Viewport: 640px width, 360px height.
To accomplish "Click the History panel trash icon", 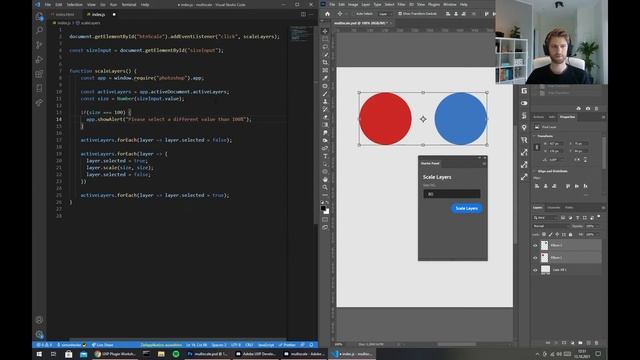I will click(x=596, y=109).
